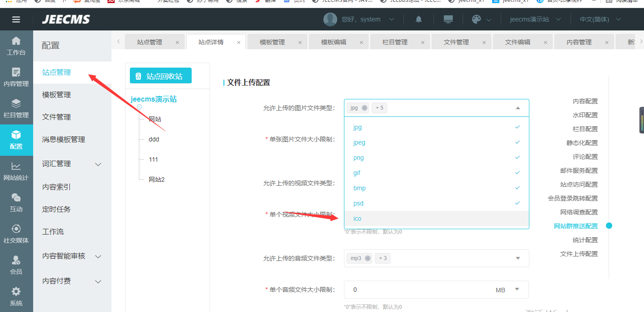Click the monitor display icon in header
Viewport: 644px width, 312px height.
[x=448, y=19]
